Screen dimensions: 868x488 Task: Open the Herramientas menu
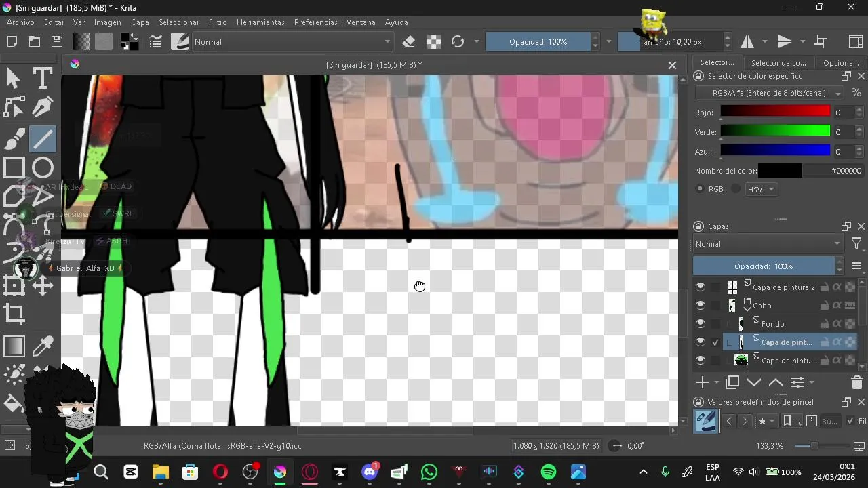[x=260, y=22]
